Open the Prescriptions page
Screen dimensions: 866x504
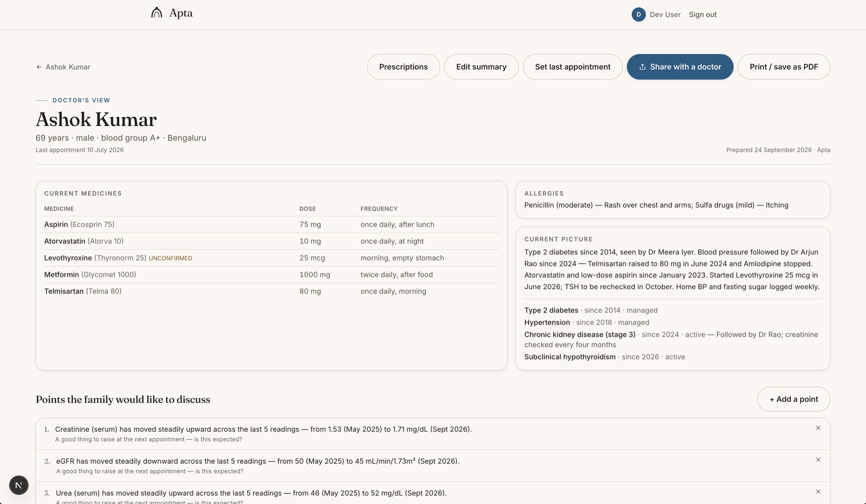coord(403,67)
